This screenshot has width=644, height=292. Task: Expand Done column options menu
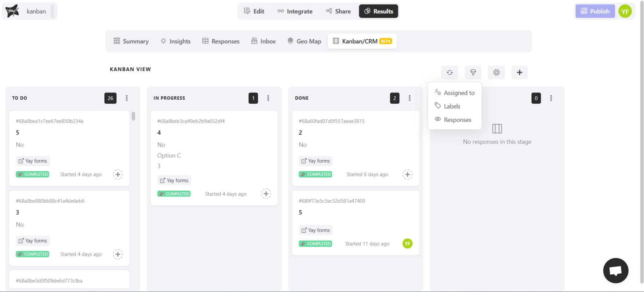pyautogui.click(x=409, y=98)
